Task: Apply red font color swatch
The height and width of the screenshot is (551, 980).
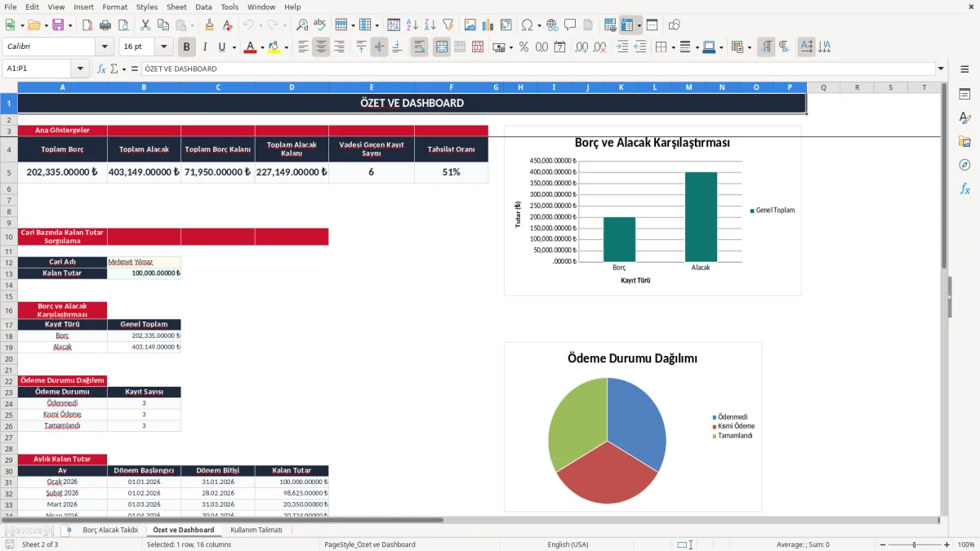Action: click(250, 47)
